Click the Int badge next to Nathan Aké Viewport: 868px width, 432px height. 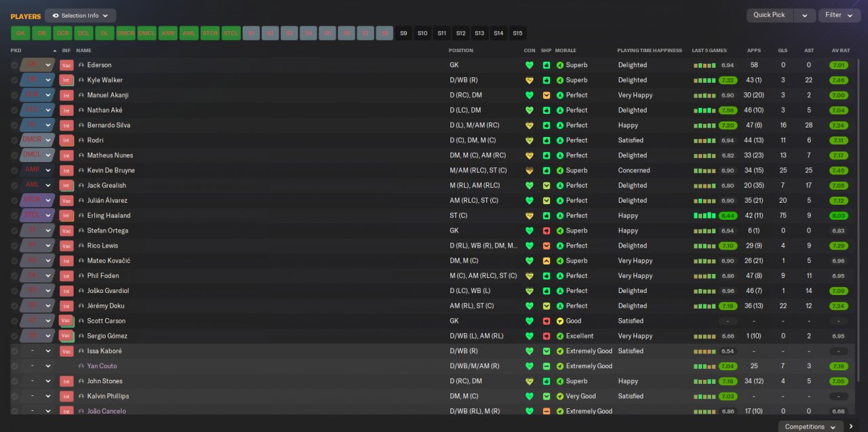pyautogui.click(x=66, y=111)
